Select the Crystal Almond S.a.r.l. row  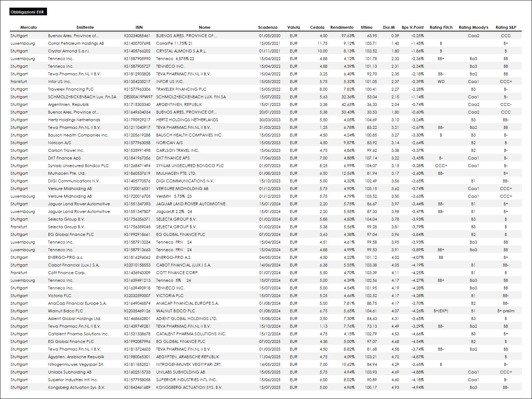click(266, 51)
